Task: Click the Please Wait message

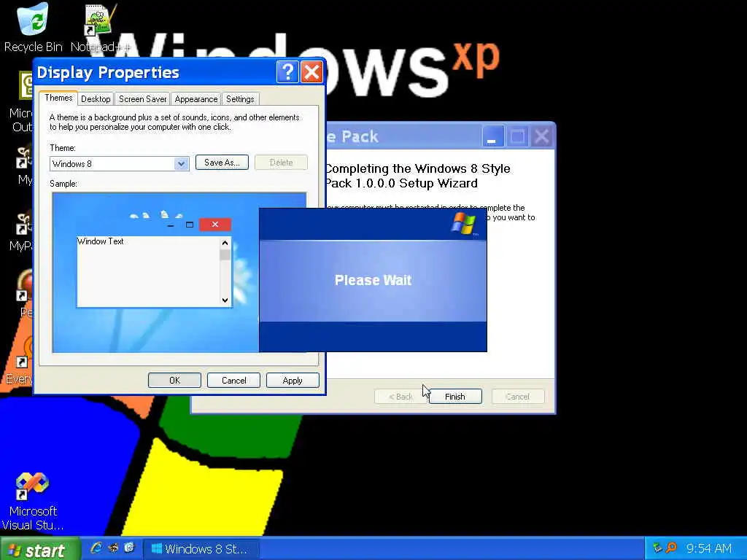Action: coord(373,280)
